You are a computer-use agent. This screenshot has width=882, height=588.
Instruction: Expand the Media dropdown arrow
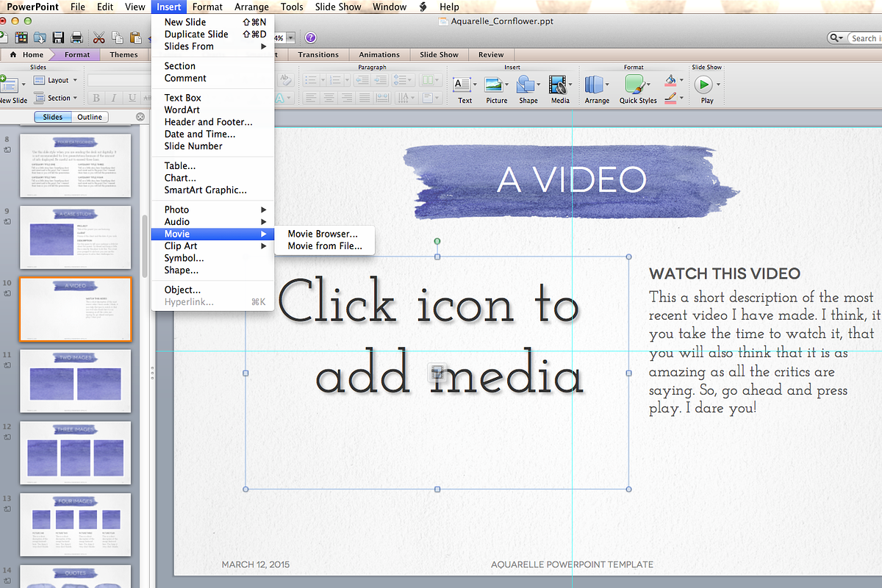coord(570,84)
